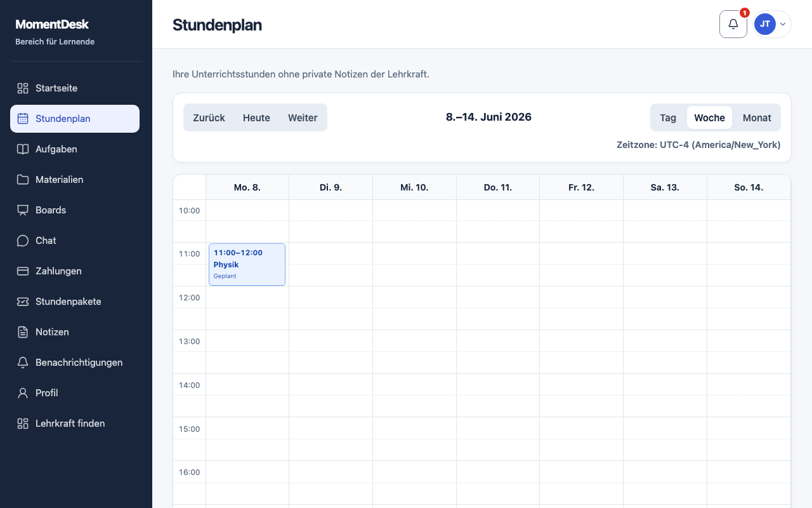Screen dimensions: 812x508
Task: Click the Di. 9. column header
Action: [331, 187]
